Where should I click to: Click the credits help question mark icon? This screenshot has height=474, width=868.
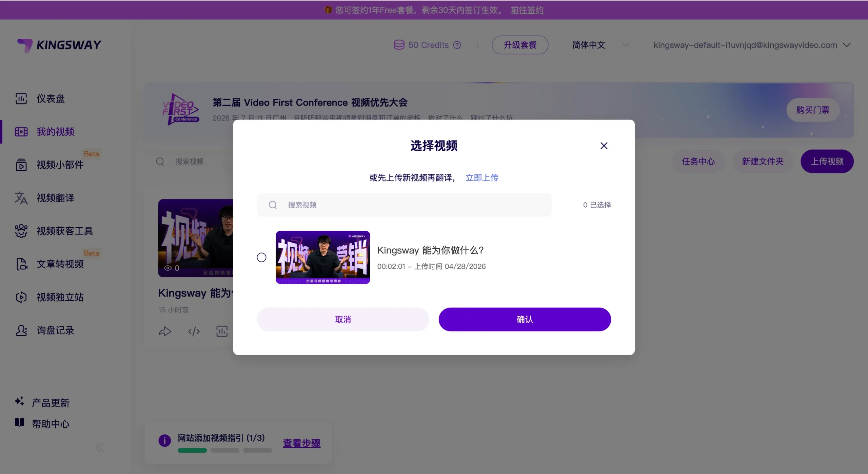[x=457, y=45]
